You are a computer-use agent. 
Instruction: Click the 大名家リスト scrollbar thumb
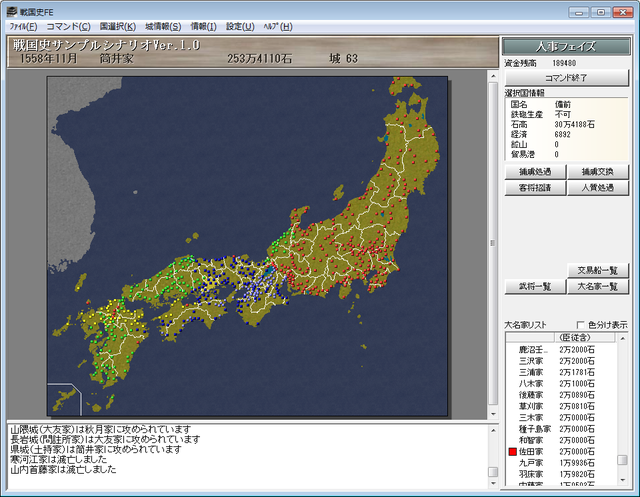622,460
